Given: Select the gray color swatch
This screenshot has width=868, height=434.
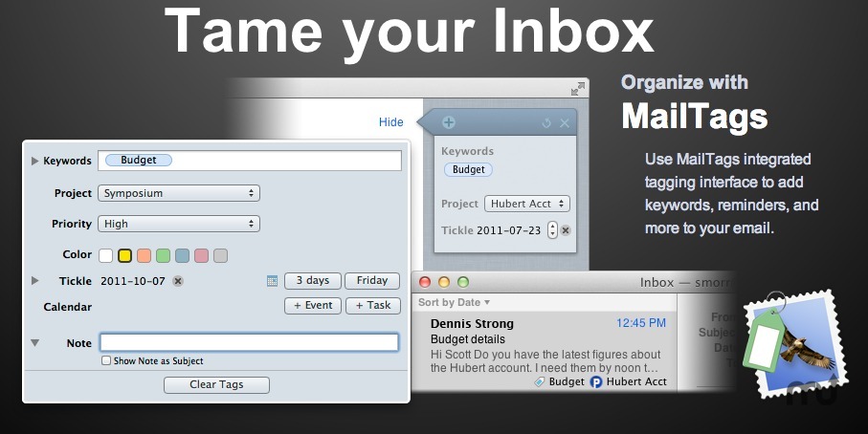Looking at the screenshot, I should coord(220,255).
